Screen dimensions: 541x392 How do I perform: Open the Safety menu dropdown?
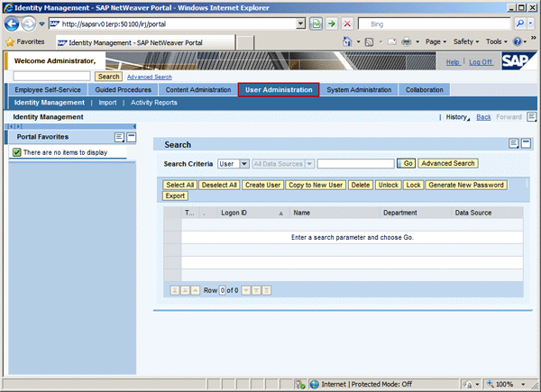[466, 41]
